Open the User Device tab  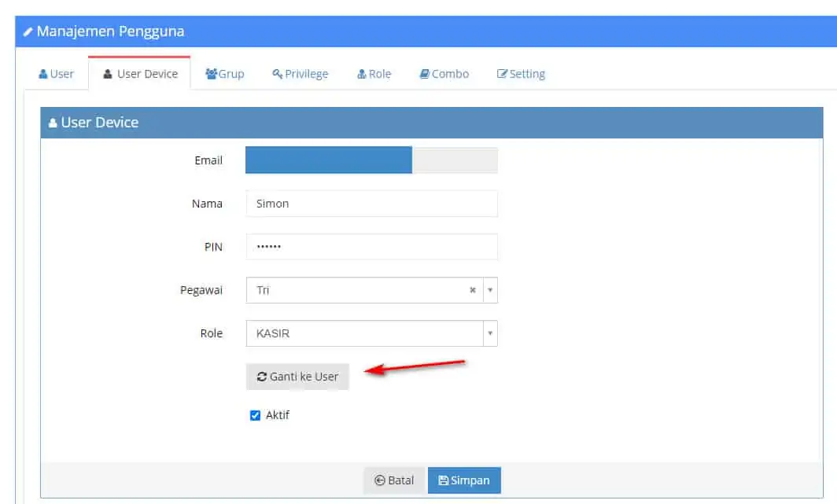coord(140,74)
